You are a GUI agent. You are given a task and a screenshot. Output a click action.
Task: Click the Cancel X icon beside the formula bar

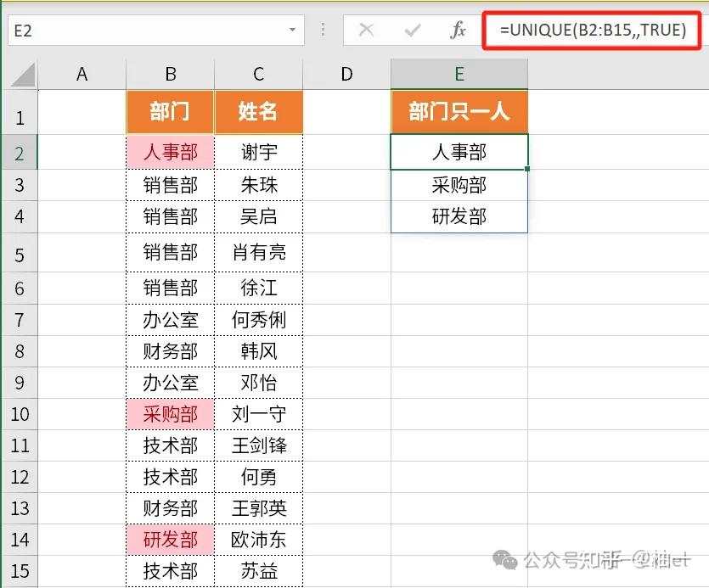[x=367, y=30]
